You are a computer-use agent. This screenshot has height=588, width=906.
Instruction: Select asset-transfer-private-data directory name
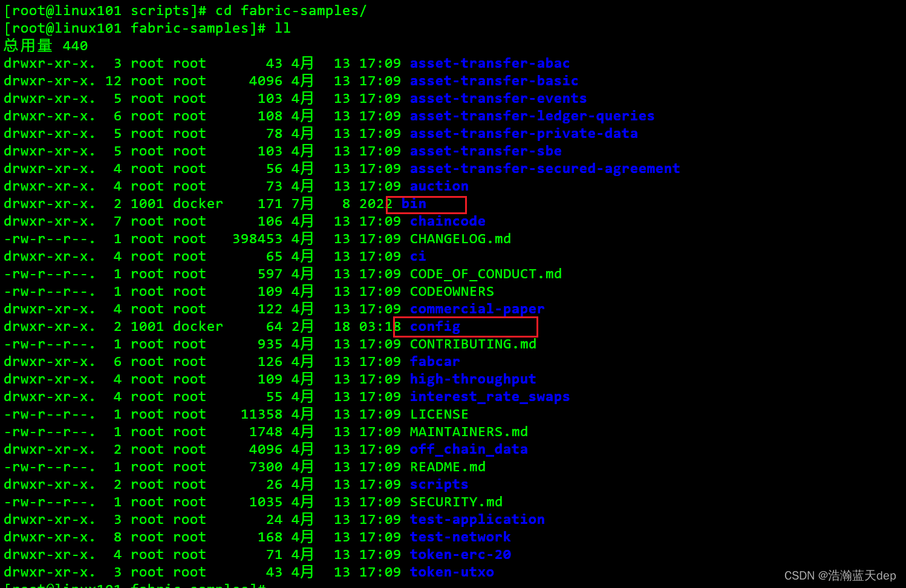524,134
